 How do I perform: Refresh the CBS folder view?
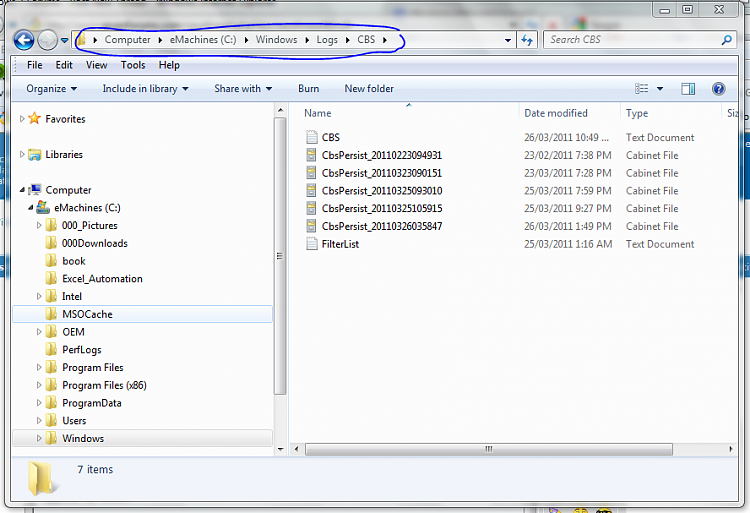pos(527,40)
